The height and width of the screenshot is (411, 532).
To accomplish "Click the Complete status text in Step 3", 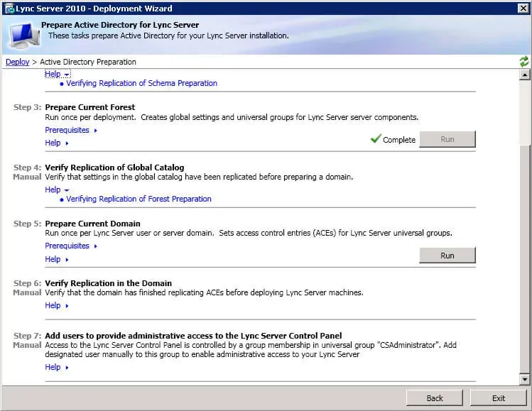I will [x=399, y=140].
